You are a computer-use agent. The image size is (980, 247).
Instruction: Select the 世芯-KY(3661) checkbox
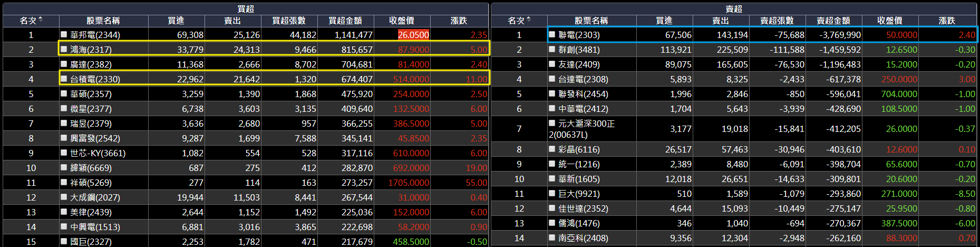(64, 152)
